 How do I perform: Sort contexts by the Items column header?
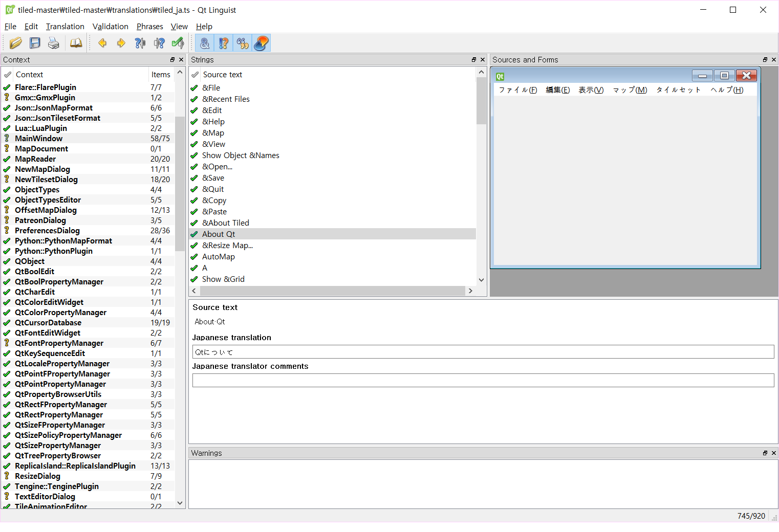[161, 75]
